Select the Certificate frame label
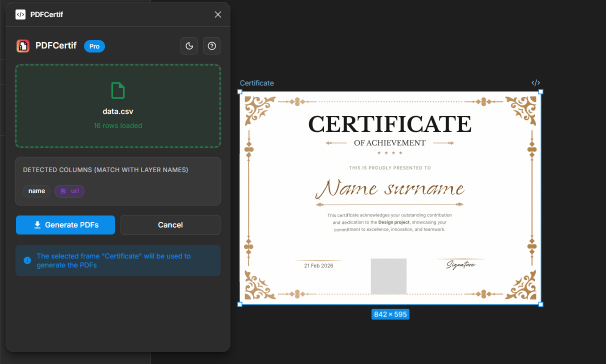The width and height of the screenshot is (606, 364). coord(256,82)
